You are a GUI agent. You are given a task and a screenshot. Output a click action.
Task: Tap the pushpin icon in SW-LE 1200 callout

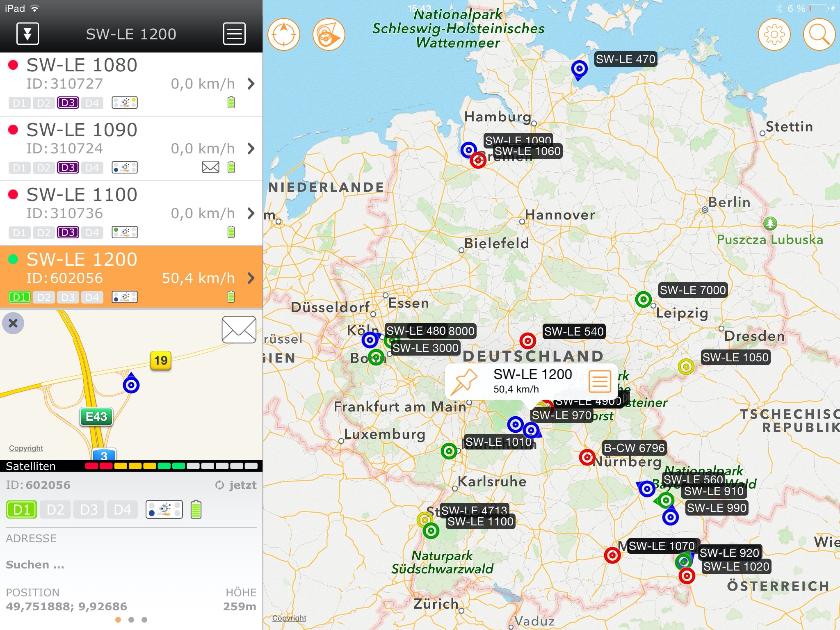click(x=464, y=382)
